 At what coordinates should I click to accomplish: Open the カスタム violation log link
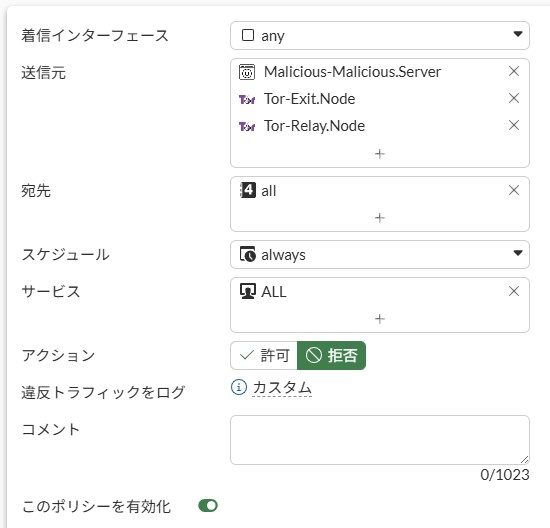tap(282, 388)
